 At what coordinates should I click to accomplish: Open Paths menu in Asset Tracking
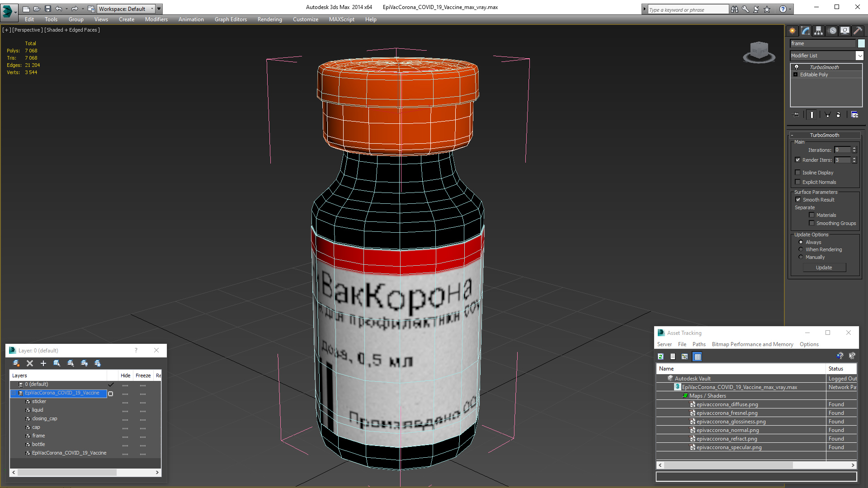click(699, 344)
